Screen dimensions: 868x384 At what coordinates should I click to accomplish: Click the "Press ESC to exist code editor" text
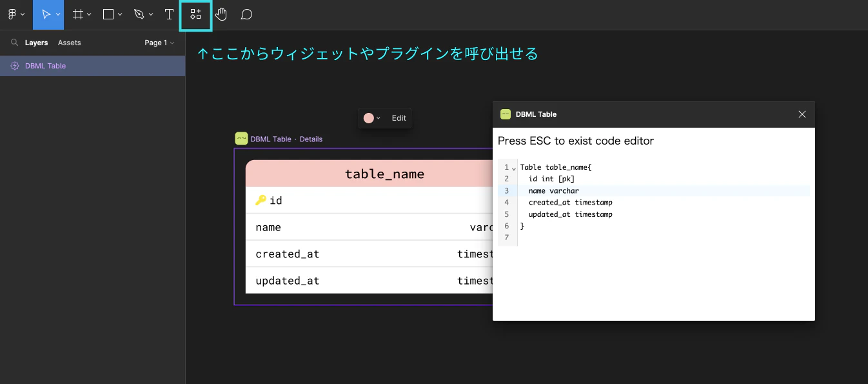tap(576, 141)
